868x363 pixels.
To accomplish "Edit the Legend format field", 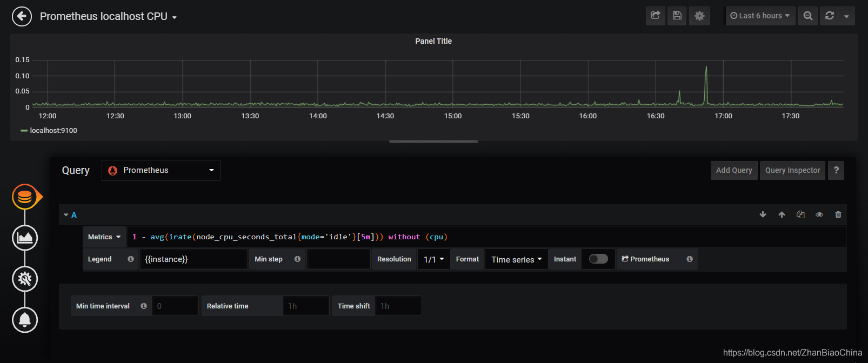I will pos(193,259).
